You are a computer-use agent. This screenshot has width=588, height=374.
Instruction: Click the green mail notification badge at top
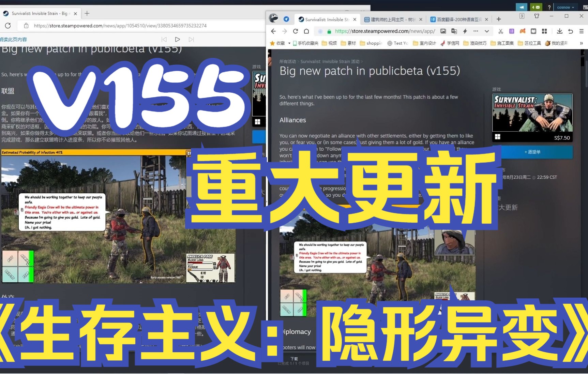click(536, 7)
